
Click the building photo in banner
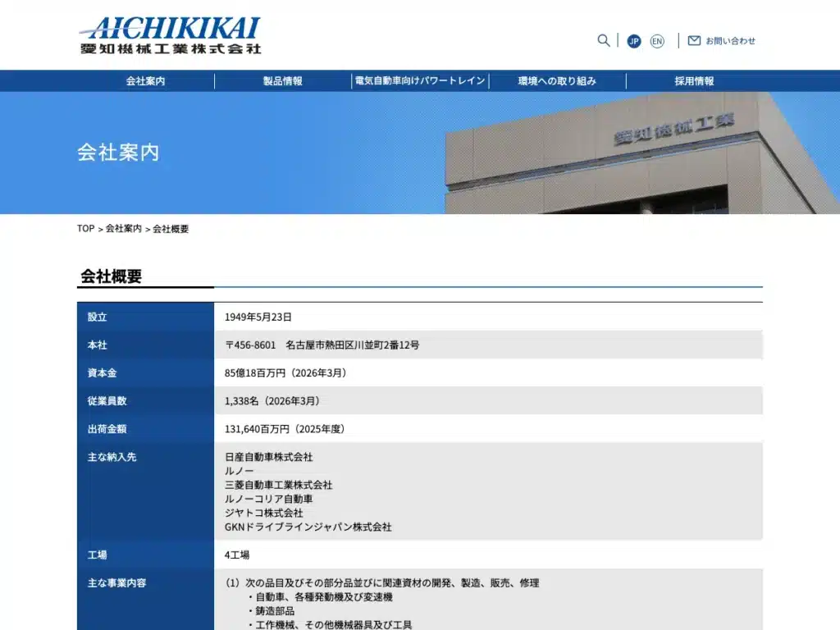(641, 153)
